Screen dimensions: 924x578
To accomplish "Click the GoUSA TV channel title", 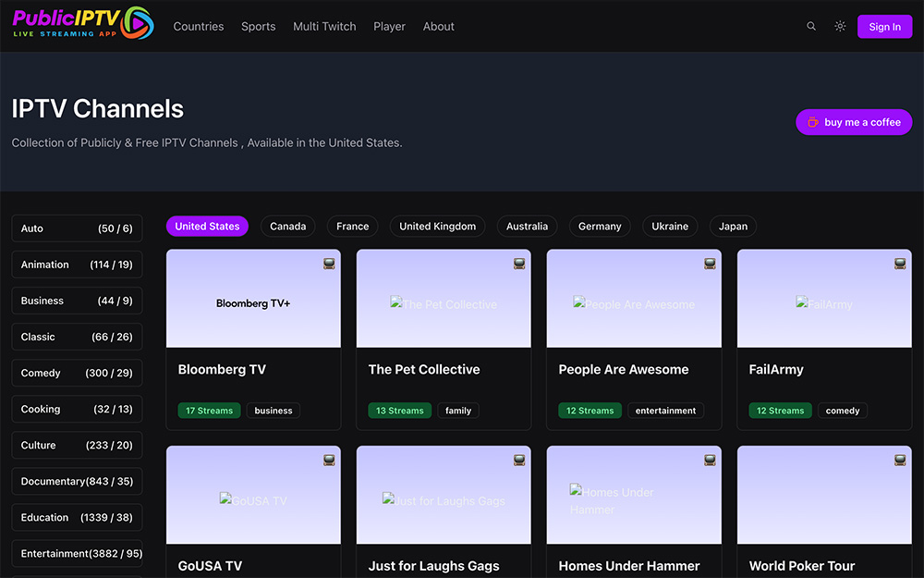I will [x=210, y=566].
